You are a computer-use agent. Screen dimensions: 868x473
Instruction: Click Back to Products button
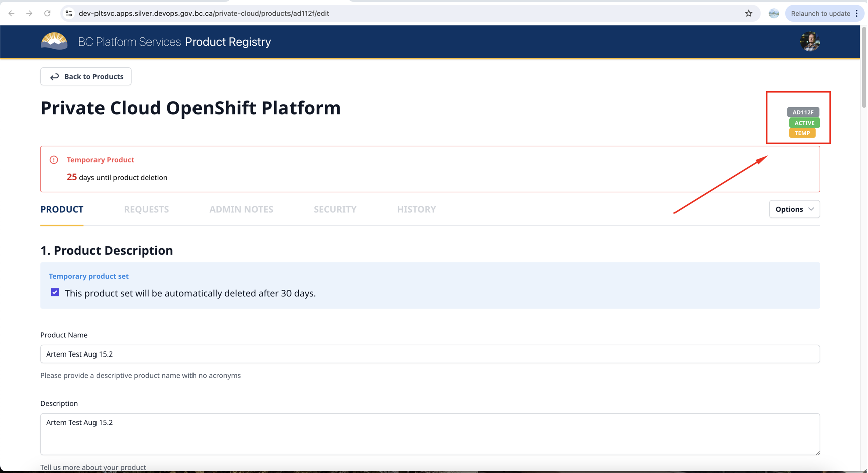86,76
